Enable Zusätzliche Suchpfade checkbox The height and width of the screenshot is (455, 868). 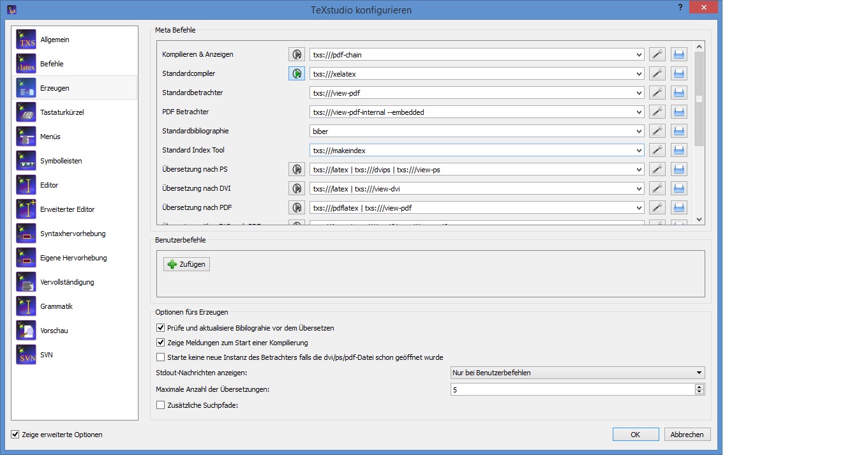click(160, 404)
